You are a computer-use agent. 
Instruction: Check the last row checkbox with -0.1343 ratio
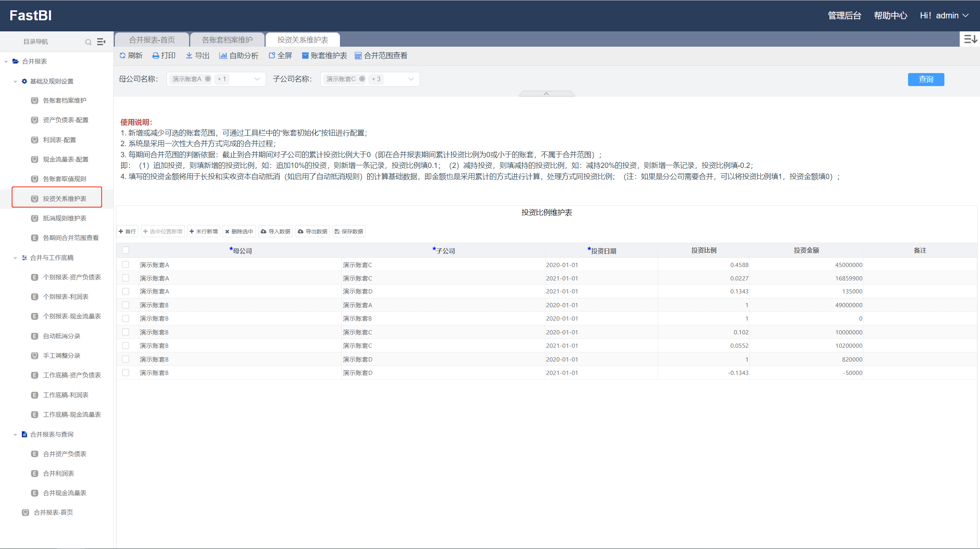(x=126, y=373)
